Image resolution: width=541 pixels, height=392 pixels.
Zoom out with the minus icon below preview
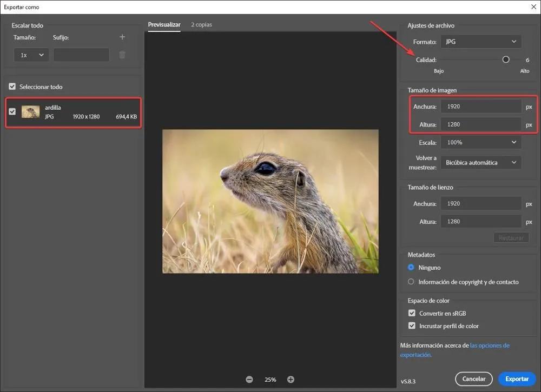pos(249,379)
